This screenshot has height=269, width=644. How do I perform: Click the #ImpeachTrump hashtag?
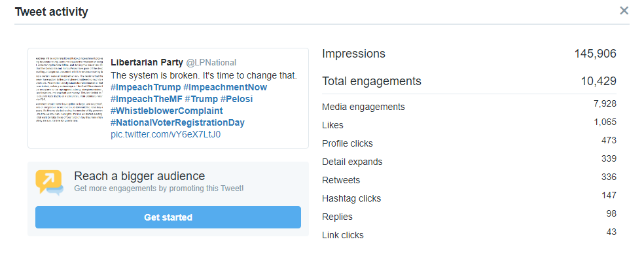[x=145, y=87]
